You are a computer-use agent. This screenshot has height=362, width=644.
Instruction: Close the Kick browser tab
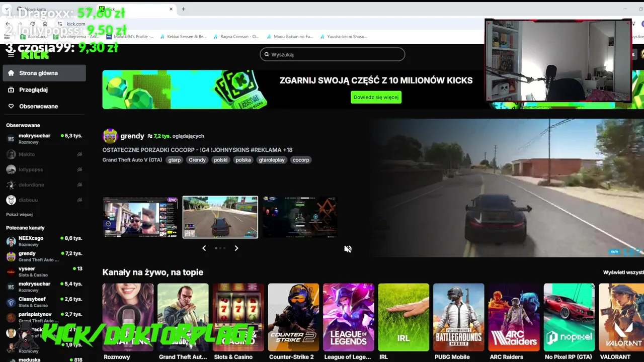tap(171, 9)
